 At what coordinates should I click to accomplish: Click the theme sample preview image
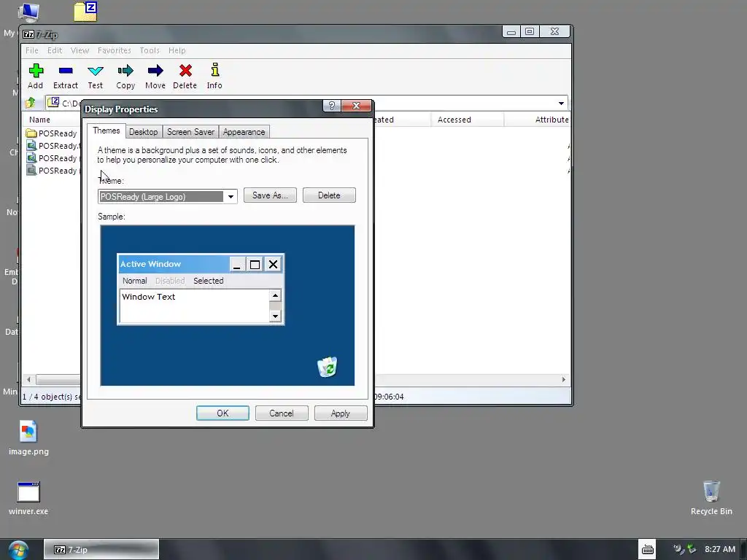[228, 306]
